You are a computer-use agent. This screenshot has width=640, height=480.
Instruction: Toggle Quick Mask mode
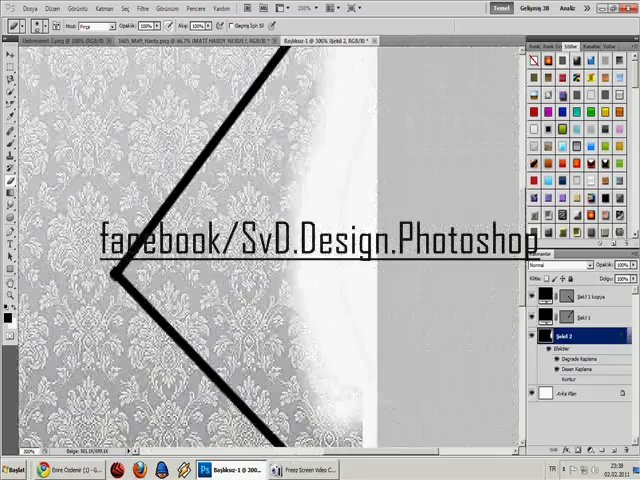[x=10, y=336]
